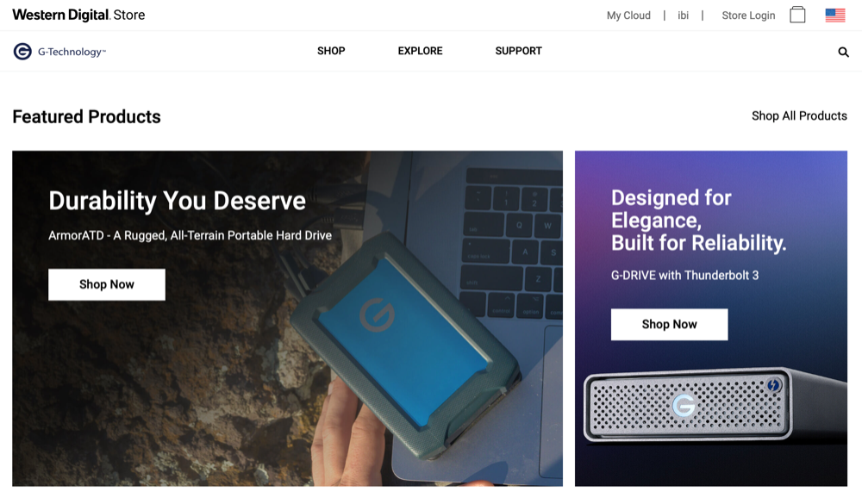This screenshot has height=504, width=862.
Task: Open Shop All Products link
Action: tap(799, 116)
